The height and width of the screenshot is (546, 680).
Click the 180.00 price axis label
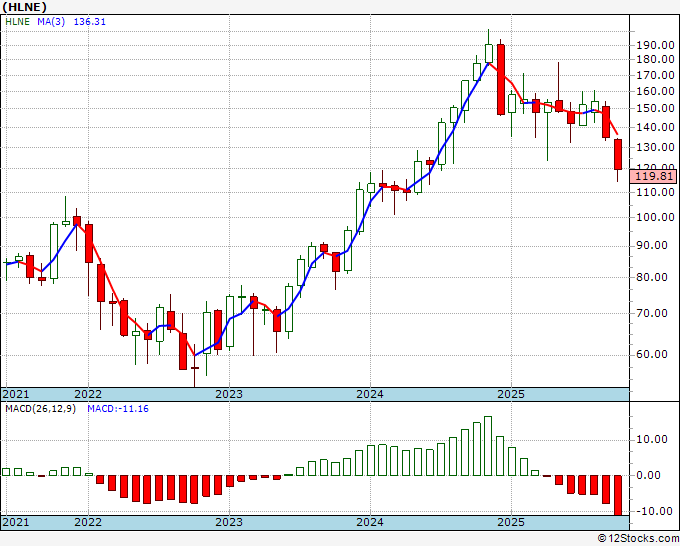[655, 59]
